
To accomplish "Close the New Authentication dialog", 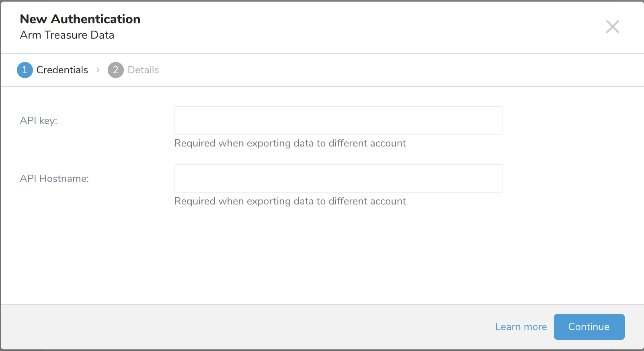I will 612,27.
